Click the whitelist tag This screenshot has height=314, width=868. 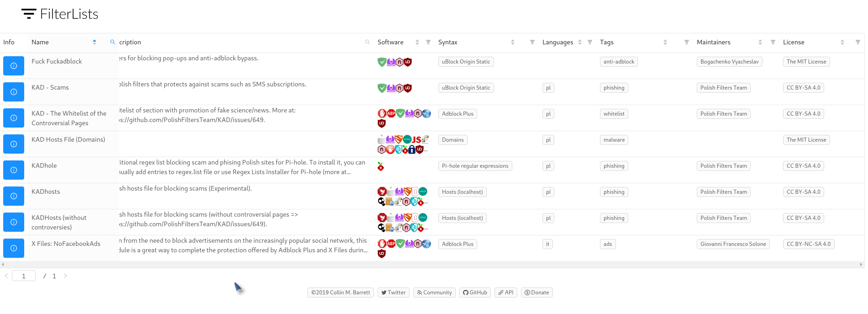tap(614, 114)
